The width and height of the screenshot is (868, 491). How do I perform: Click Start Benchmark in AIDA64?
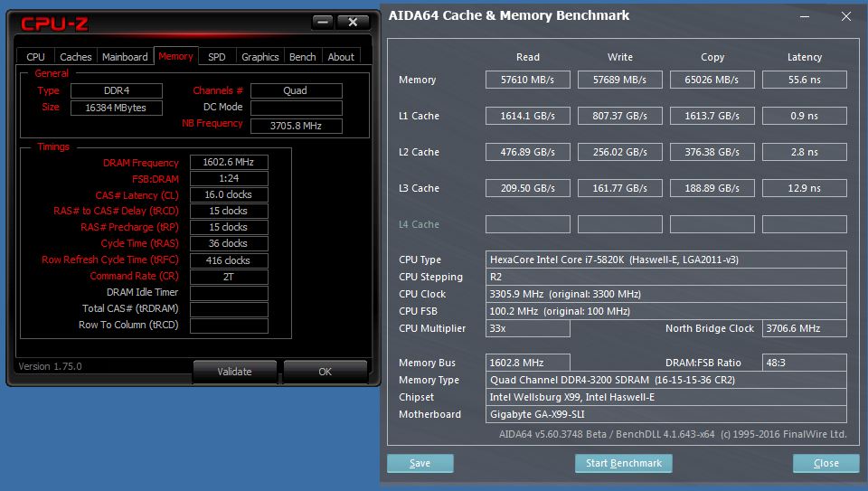(624, 463)
